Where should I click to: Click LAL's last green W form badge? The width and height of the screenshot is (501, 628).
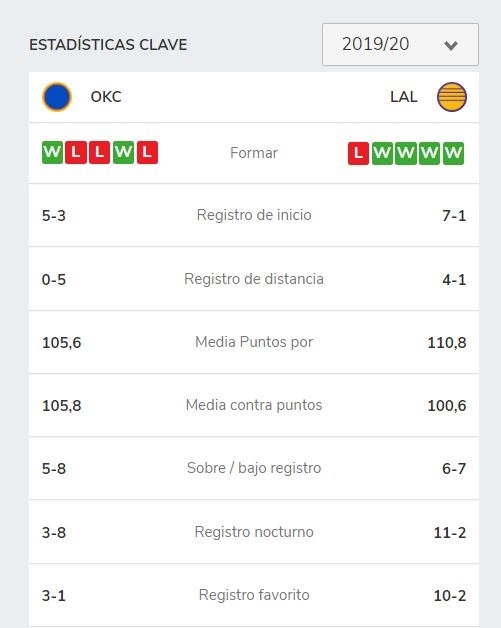pyautogui.click(x=454, y=153)
